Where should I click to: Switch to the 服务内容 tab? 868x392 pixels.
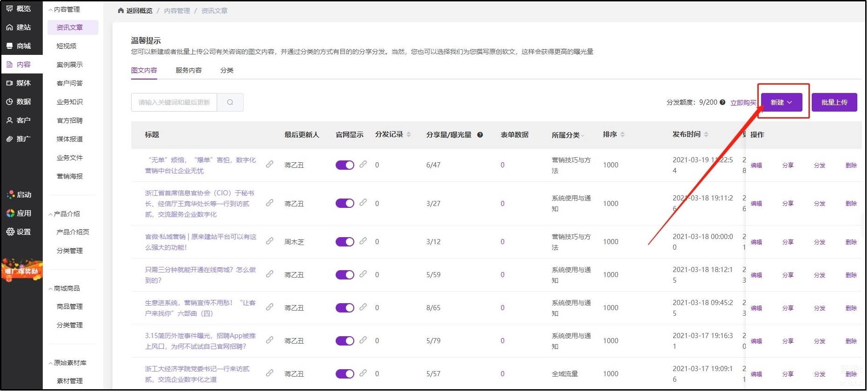pos(188,70)
